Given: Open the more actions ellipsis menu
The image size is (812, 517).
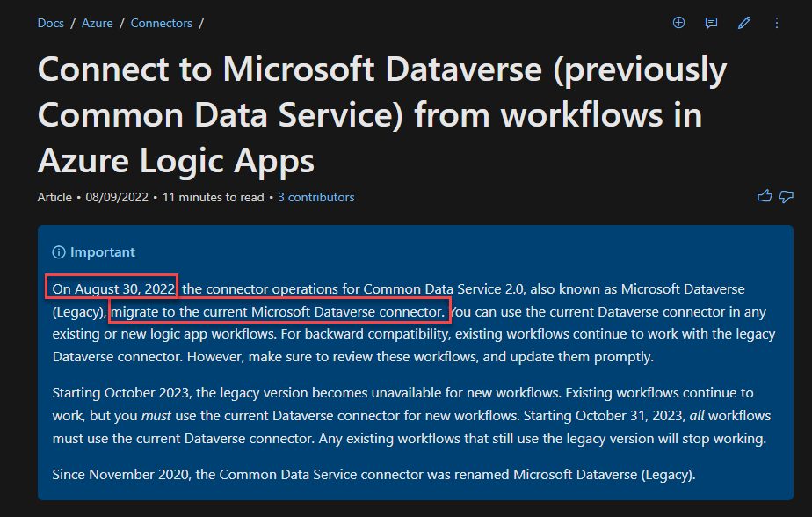Looking at the screenshot, I should (x=776, y=23).
